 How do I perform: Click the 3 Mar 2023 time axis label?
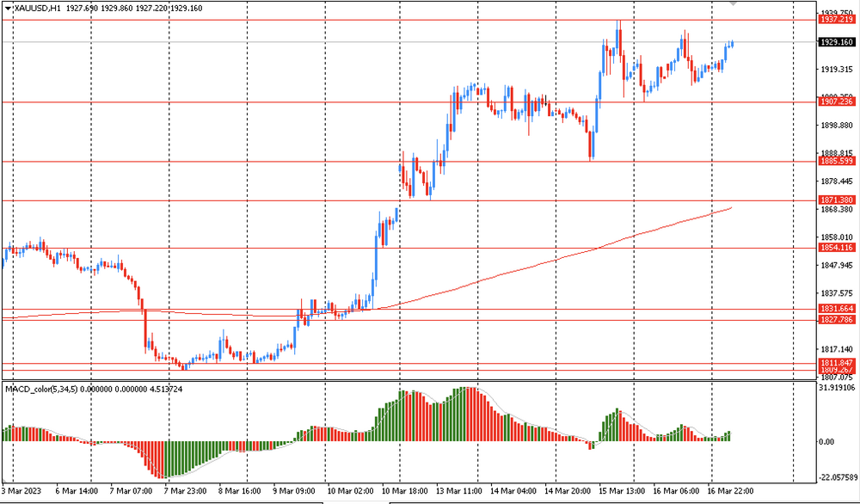coord(21,490)
